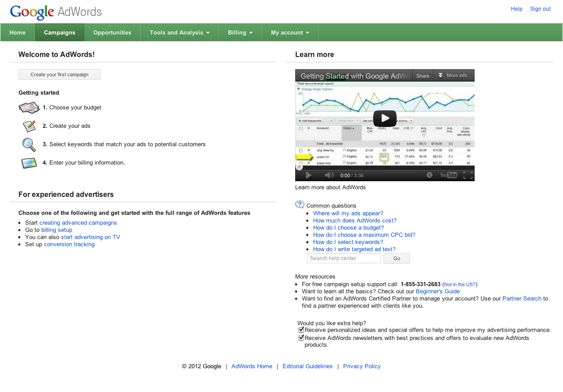Click the Go search button

tap(397, 258)
